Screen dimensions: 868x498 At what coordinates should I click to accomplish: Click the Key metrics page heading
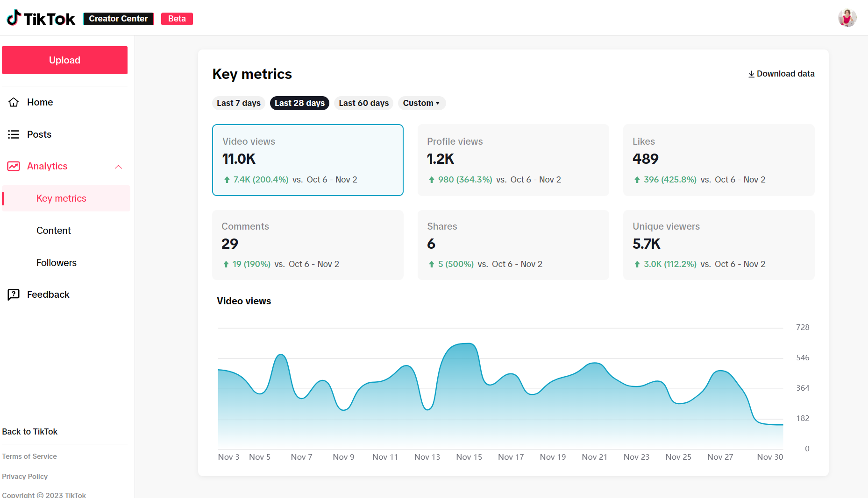tap(252, 74)
